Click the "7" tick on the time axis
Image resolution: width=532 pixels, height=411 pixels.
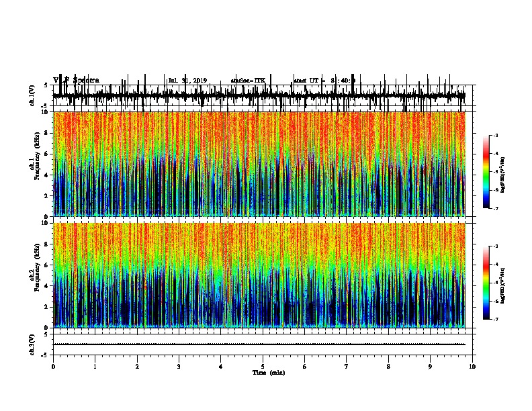(347, 367)
